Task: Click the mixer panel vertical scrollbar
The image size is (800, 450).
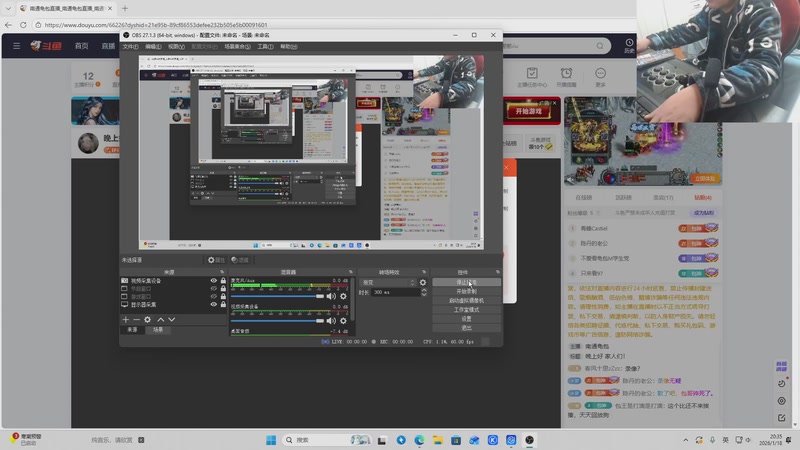Action: tap(353, 301)
